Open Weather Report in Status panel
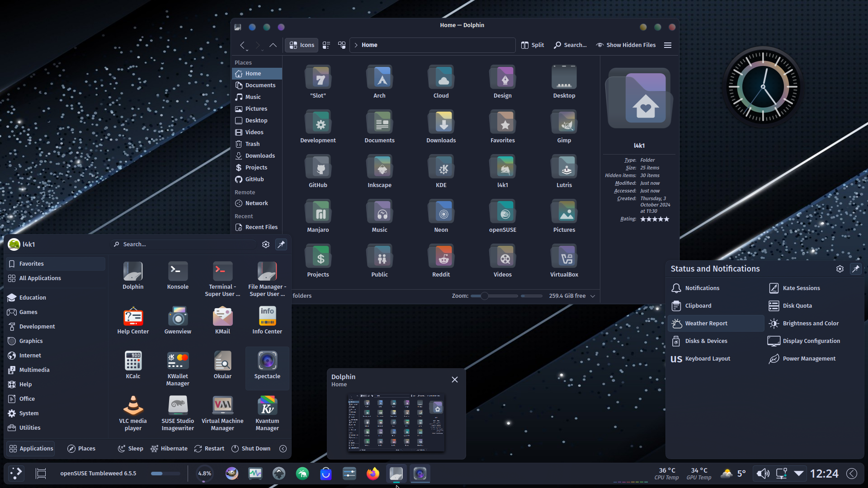 [715, 324]
